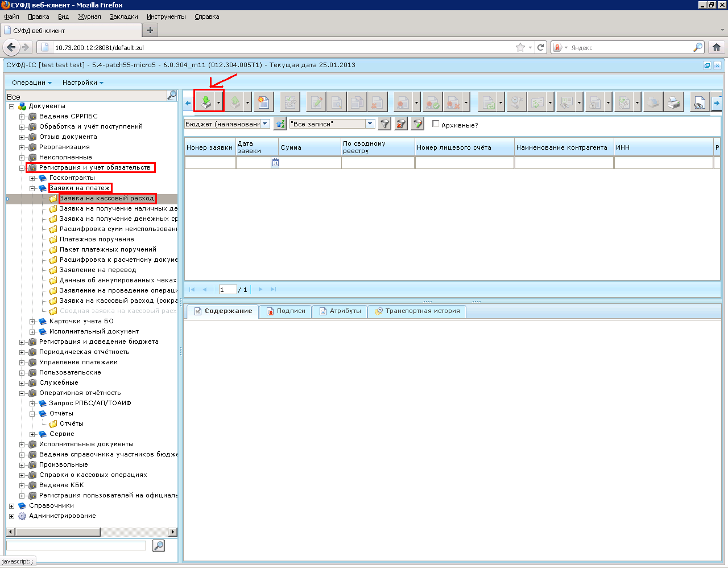Image resolution: width=728 pixels, height=568 pixels.
Task: Switch to the Атрибуты tab
Action: 340,311
